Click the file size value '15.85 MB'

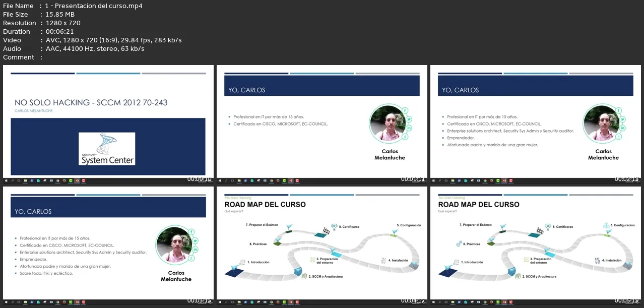click(x=60, y=15)
